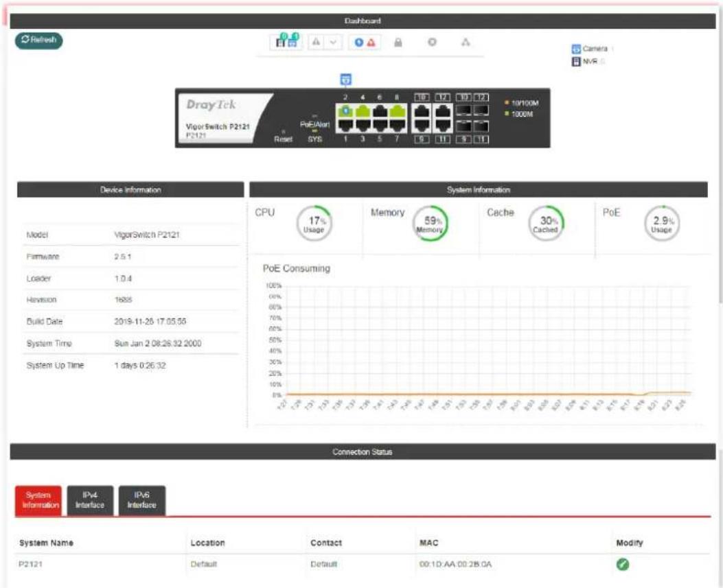Click the SYS LED label
Viewport: 723px width, 588px height.
click(x=315, y=139)
